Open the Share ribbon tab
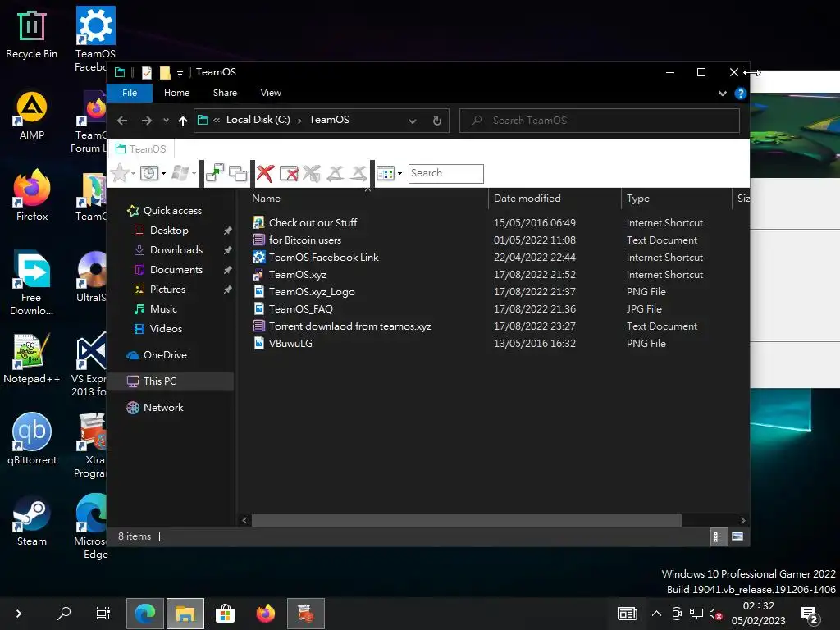 pos(225,93)
